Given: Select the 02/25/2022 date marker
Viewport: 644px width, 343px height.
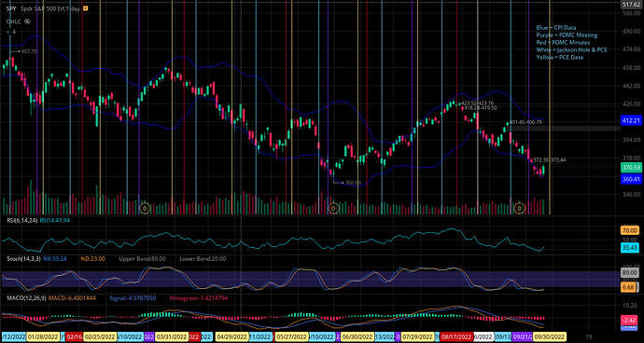Looking at the screenshot, I should coord(101,336).
